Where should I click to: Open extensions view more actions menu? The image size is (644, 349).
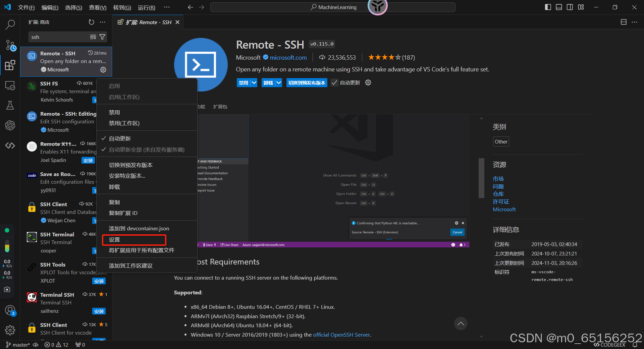click(x=103, y=22)
